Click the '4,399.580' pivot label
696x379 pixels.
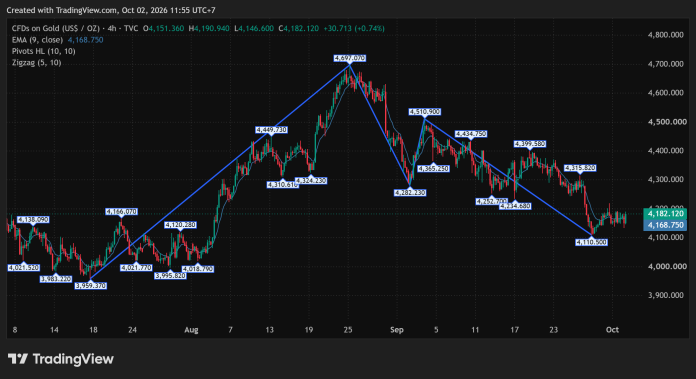pos(530,144)
